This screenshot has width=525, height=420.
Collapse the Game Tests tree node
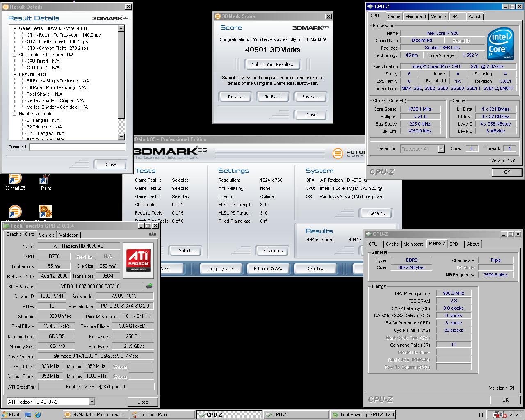(15, 28)
